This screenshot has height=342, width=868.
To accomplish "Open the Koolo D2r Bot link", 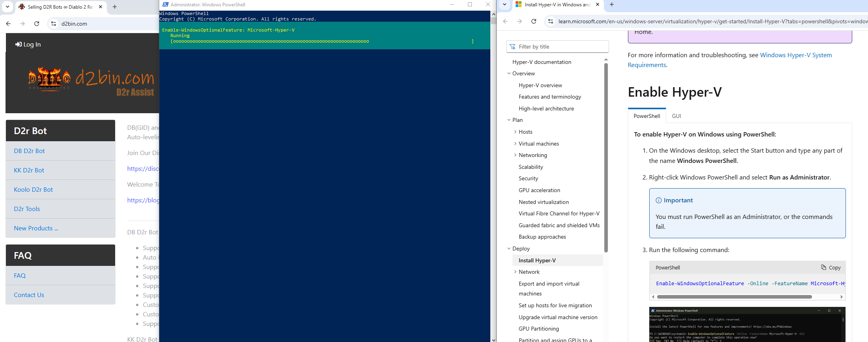I will [x=33, y=189].
